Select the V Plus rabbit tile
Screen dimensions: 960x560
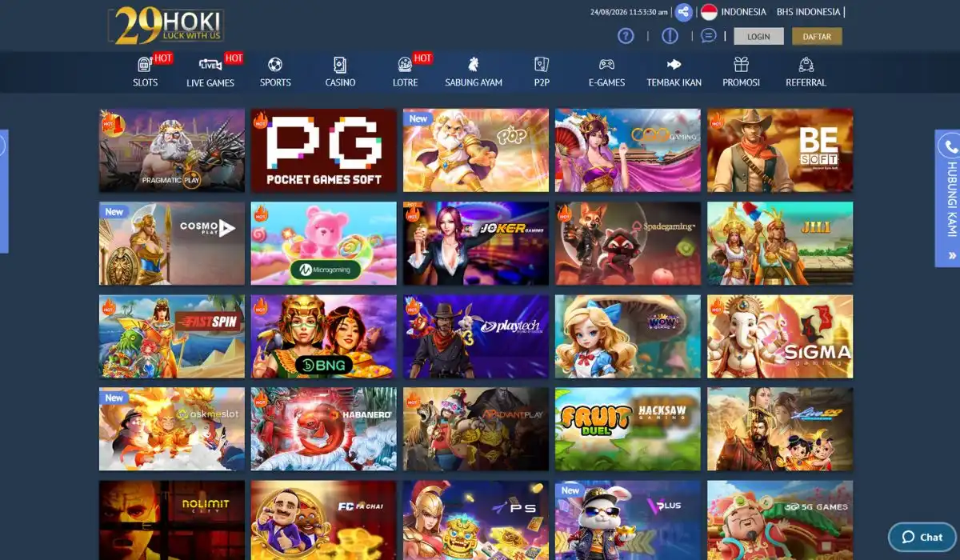[x=628, y=520]
